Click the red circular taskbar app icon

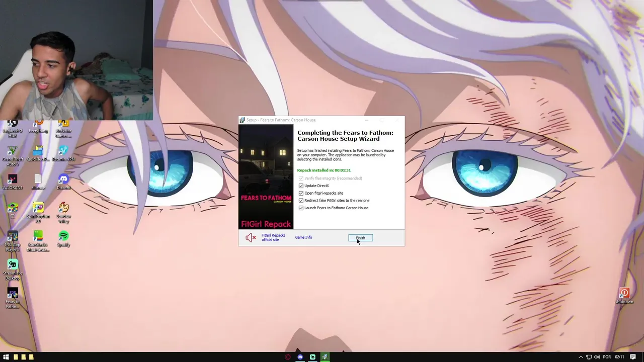288,357
